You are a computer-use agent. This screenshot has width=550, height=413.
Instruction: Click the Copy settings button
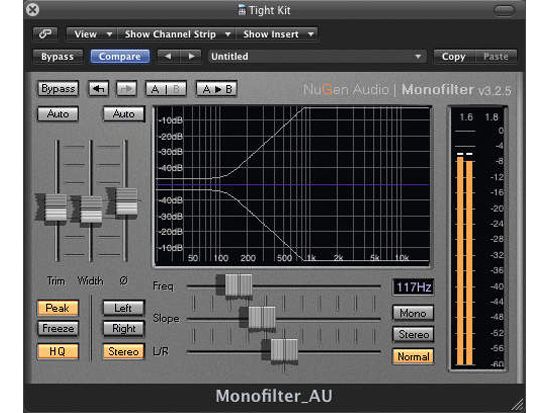pyautogui.click(x=454, y=56)
